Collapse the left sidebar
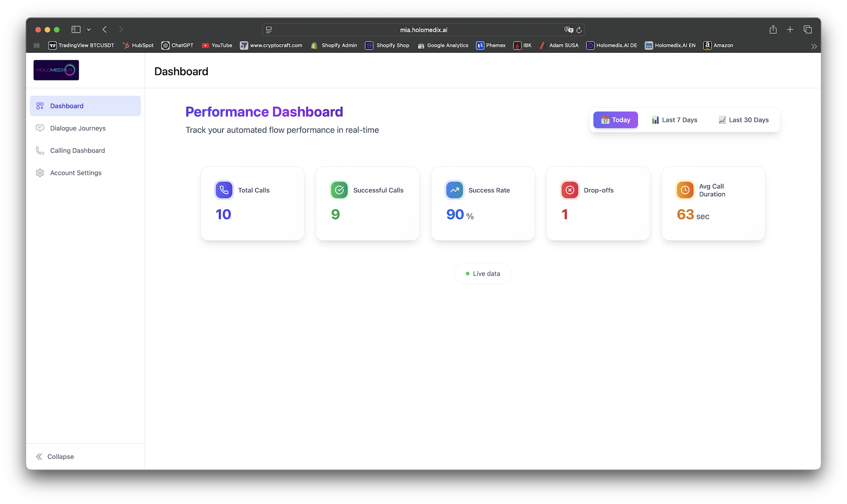 pos(55,457)
